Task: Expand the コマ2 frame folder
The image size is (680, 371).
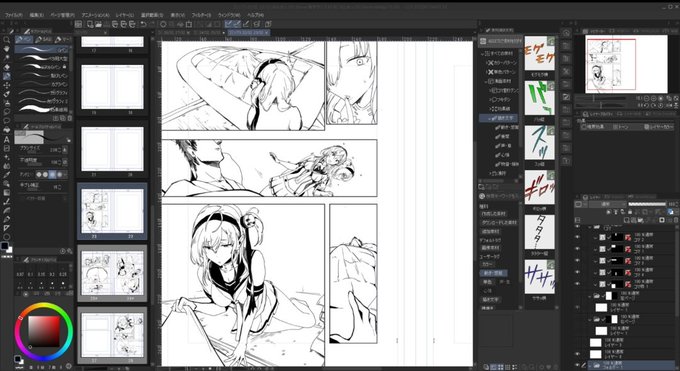Action: click(595, 237)
